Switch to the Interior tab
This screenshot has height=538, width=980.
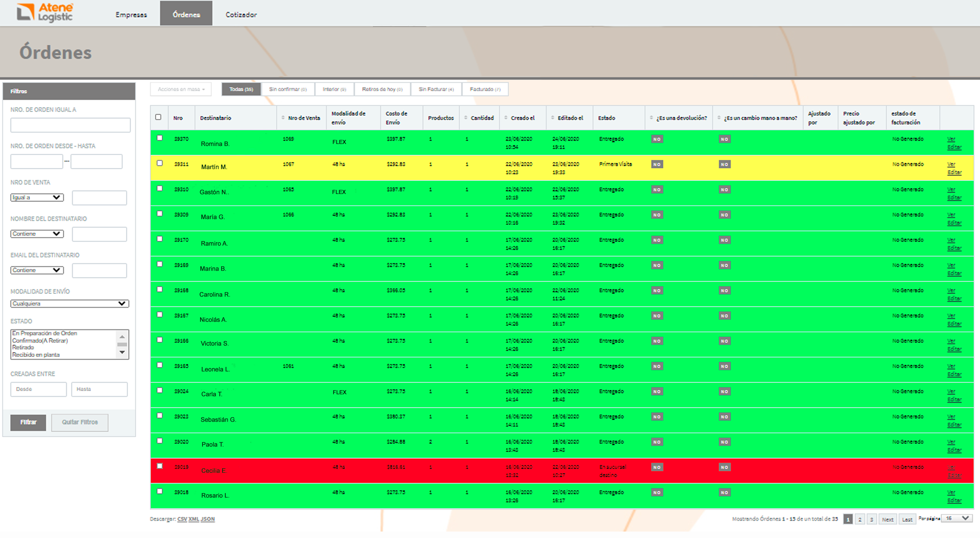point(334,89)
